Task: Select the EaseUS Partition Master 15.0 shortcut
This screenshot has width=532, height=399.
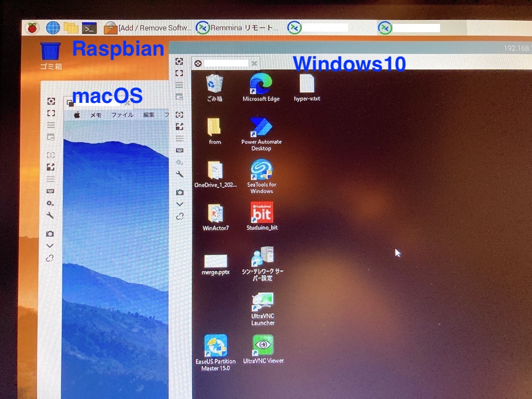Action: click(216, 353)
